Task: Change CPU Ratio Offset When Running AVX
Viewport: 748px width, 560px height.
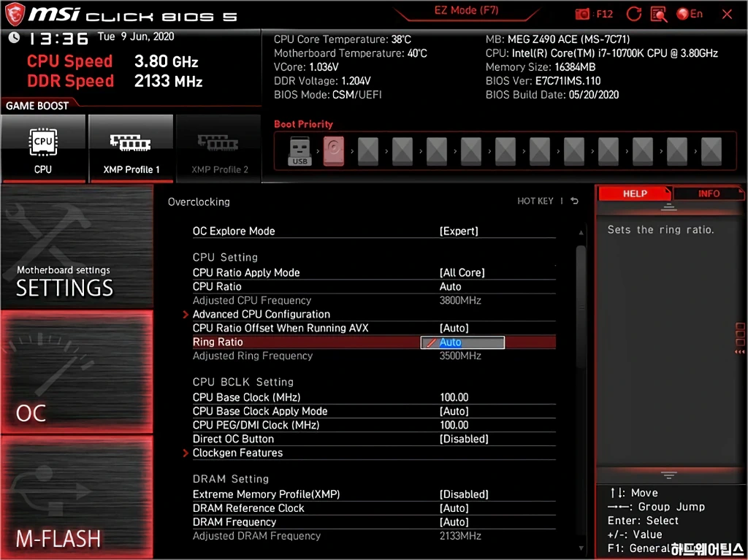Action: pos(454,328)
